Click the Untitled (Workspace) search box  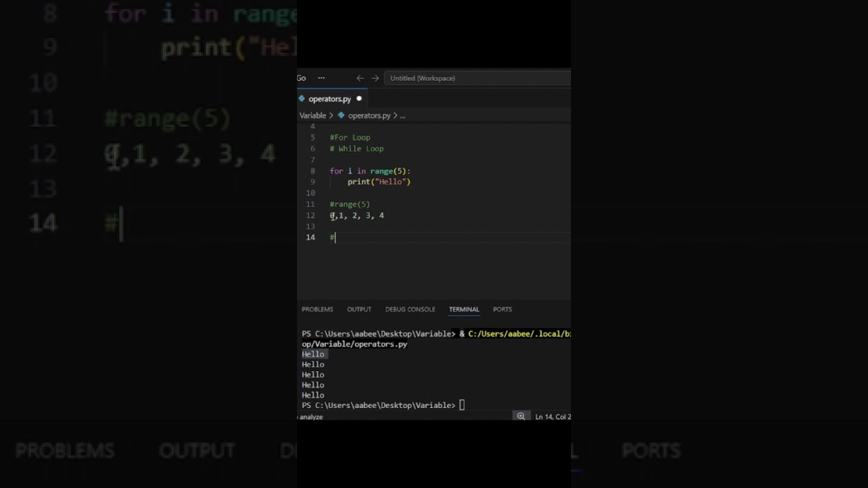477,78
